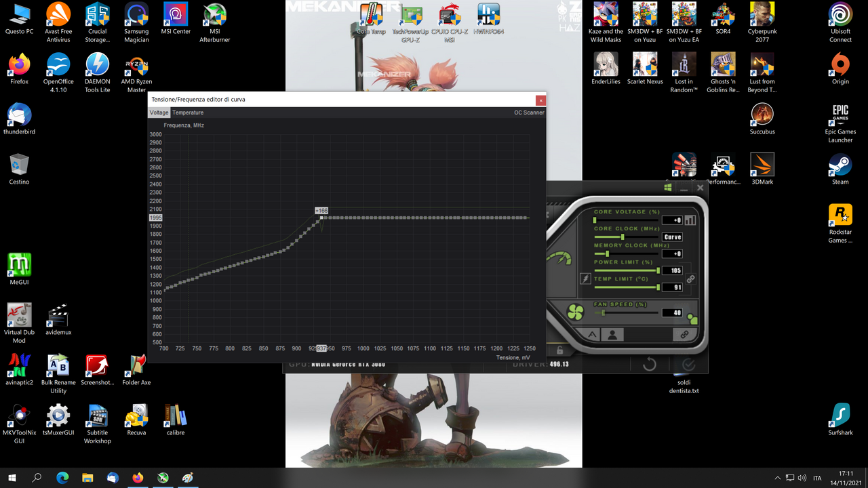
Task: Open the AMD Ryzen Master shortcut
Action: tap(136, 73)
